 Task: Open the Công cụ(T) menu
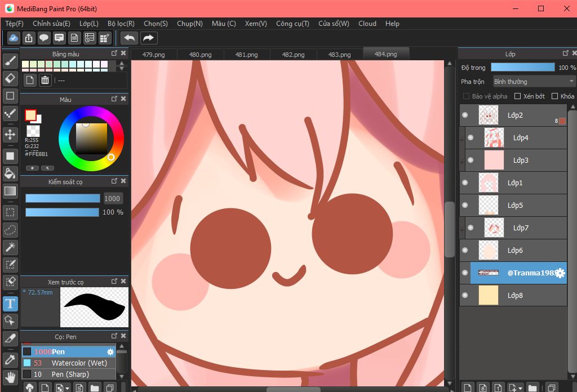point(292,24)
